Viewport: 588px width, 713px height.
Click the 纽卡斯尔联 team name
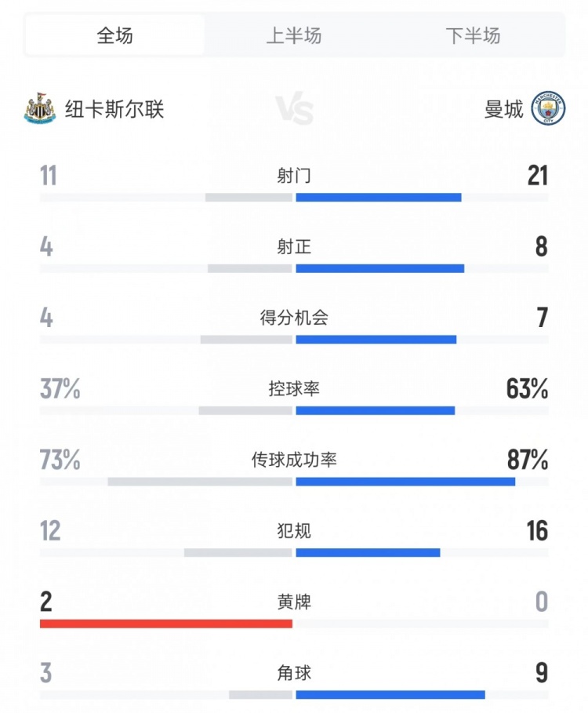(x=114, y=108)
